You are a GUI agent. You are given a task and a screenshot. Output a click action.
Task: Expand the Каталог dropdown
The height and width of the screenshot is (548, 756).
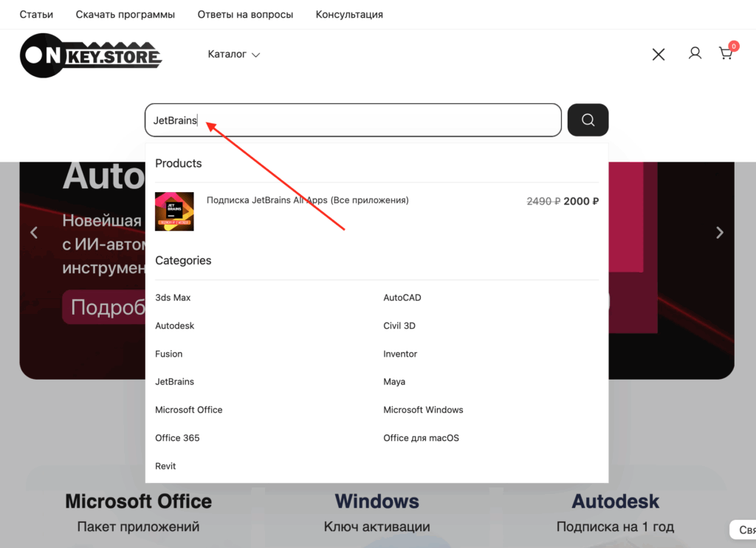click(x=233, y=55)
